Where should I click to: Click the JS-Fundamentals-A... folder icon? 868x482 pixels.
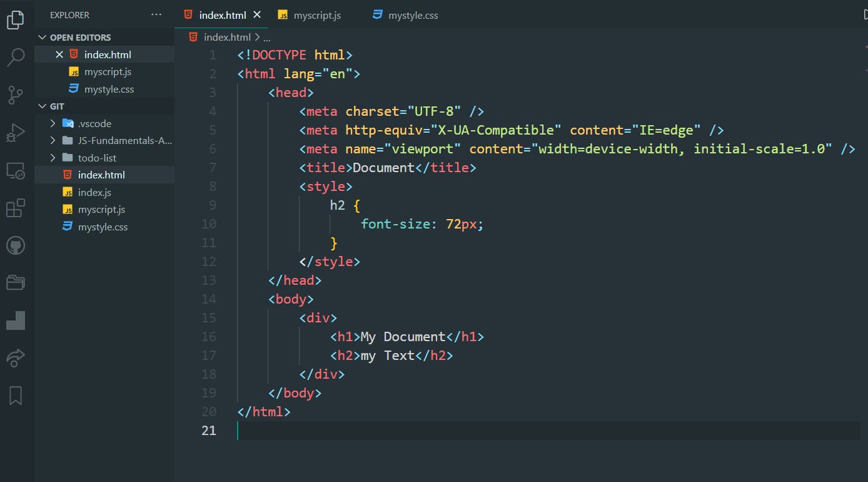(x=68, y=140)
